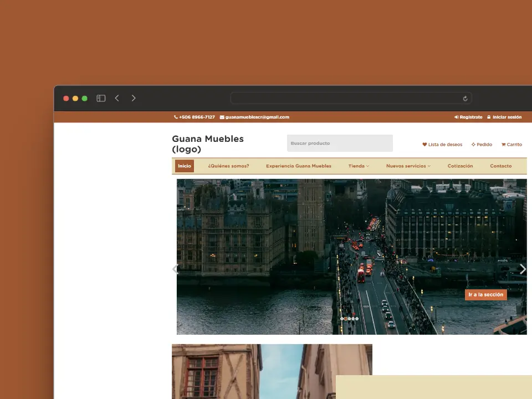Click the shopping cart icon for Carrito

coord(503,145)
